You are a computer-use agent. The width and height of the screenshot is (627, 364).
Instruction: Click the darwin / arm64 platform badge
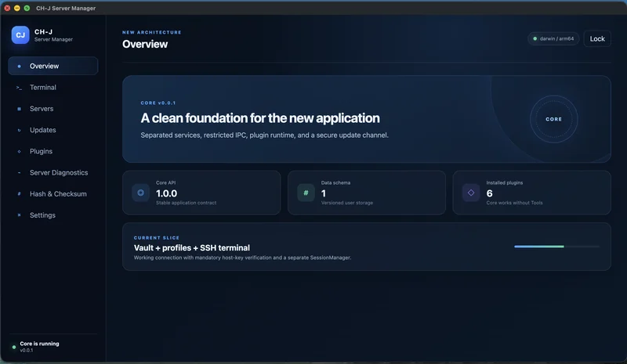click(x=553, y=39)
